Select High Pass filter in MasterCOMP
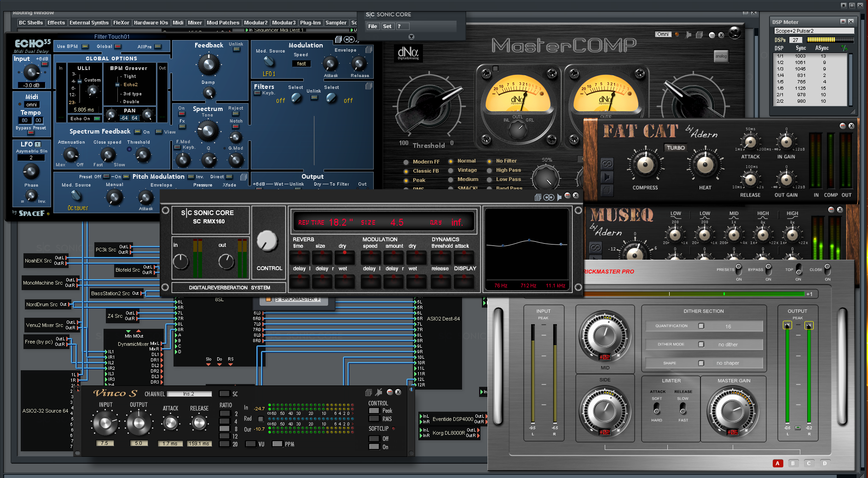 coord(489,170)
